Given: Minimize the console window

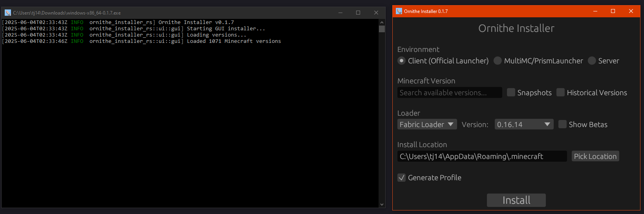Looking at the screenshot, I should 340,13.
